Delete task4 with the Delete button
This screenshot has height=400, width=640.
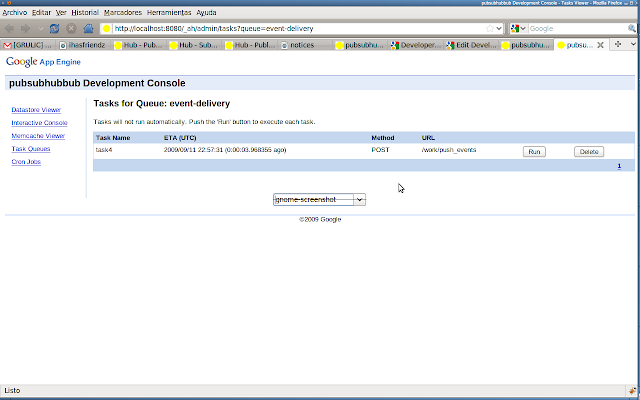(589, 152)
